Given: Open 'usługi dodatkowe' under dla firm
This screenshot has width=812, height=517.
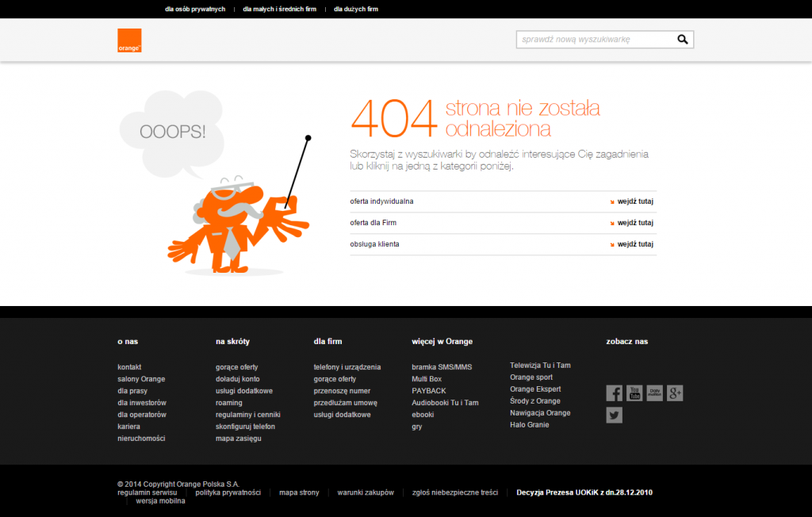Looking at the screenshot, I should [x=342, y=415].
